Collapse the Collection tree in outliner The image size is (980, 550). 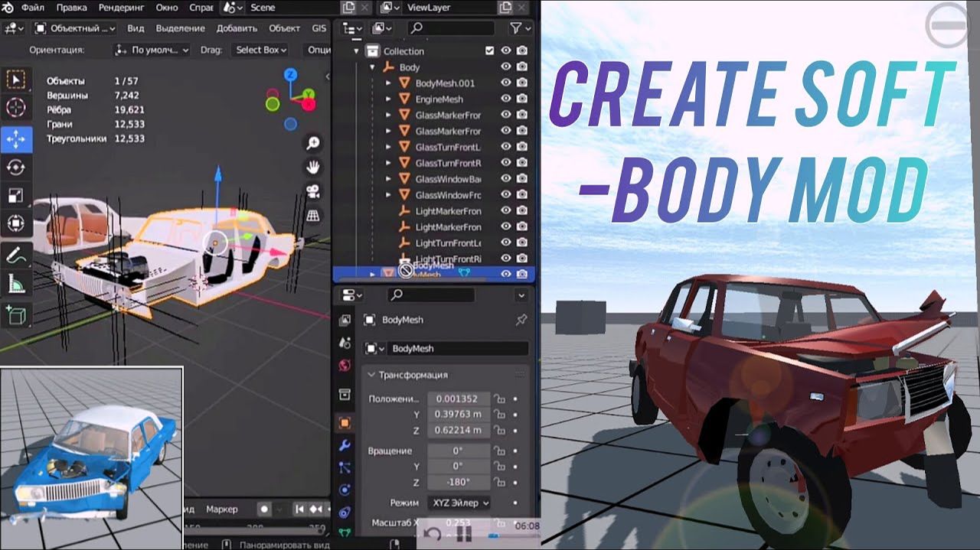coord(356,51)
